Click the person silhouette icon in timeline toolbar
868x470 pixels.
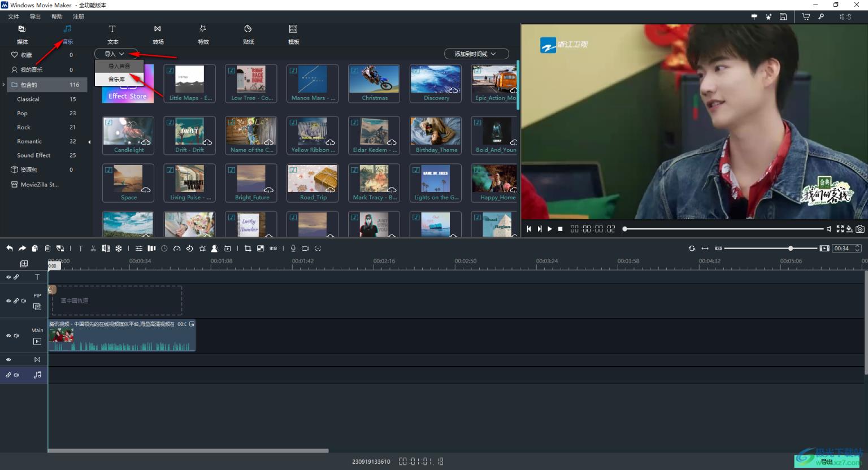point(215,249)
